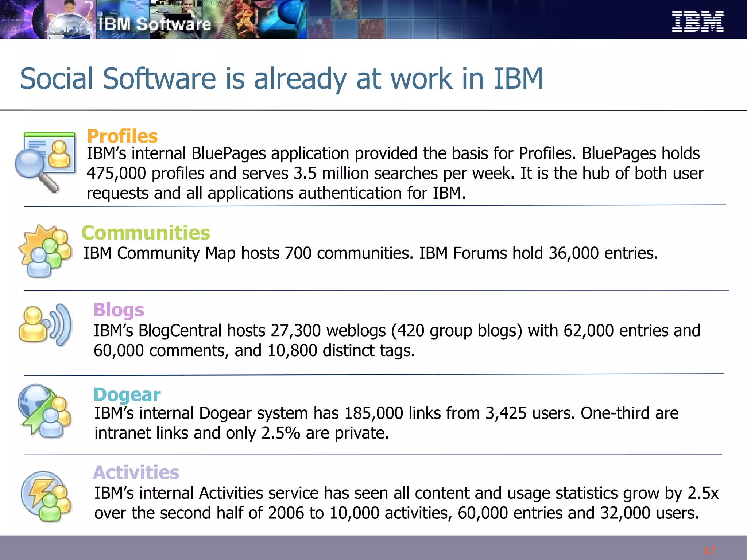Click the IBM logo in header
Image resolution: width=747 pixels, height=560 pixels.
pyautogui.click(x=697, y=22)
